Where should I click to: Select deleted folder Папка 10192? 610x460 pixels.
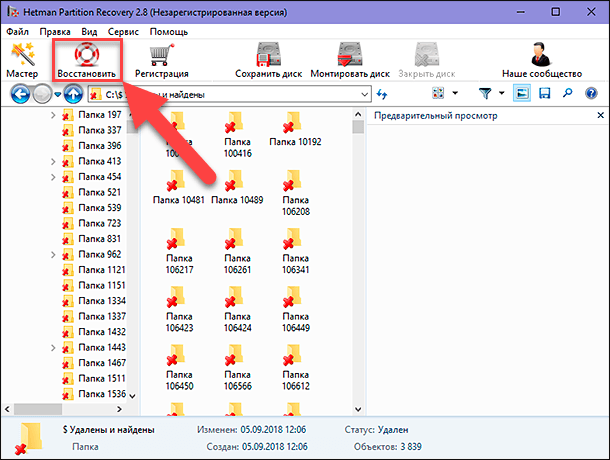[x=295, y=129]
